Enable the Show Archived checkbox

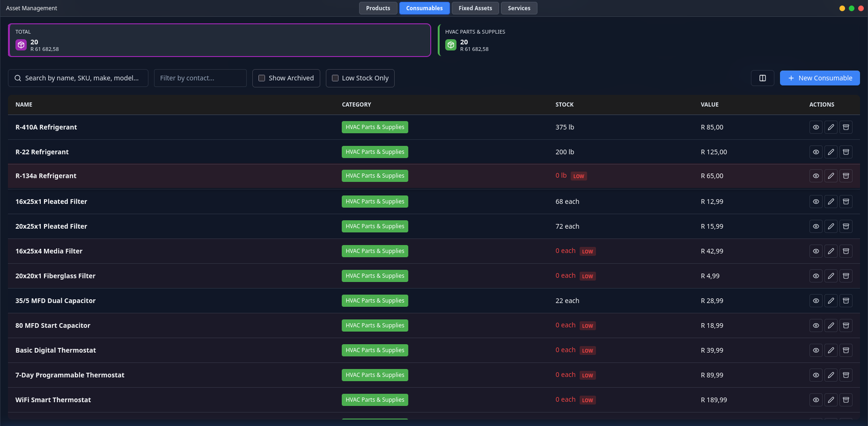pos(262,78)
